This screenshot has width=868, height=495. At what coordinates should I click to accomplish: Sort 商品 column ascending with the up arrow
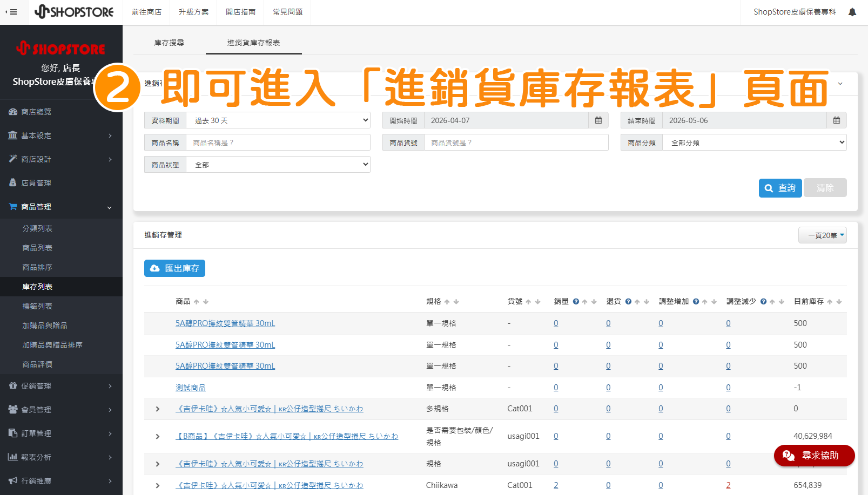[x=197, y=302]
